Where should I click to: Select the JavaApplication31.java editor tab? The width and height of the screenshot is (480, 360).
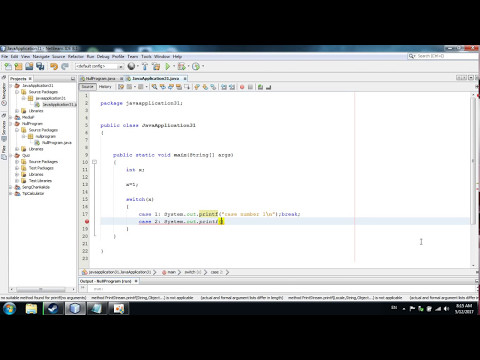(x=156, y=79)
